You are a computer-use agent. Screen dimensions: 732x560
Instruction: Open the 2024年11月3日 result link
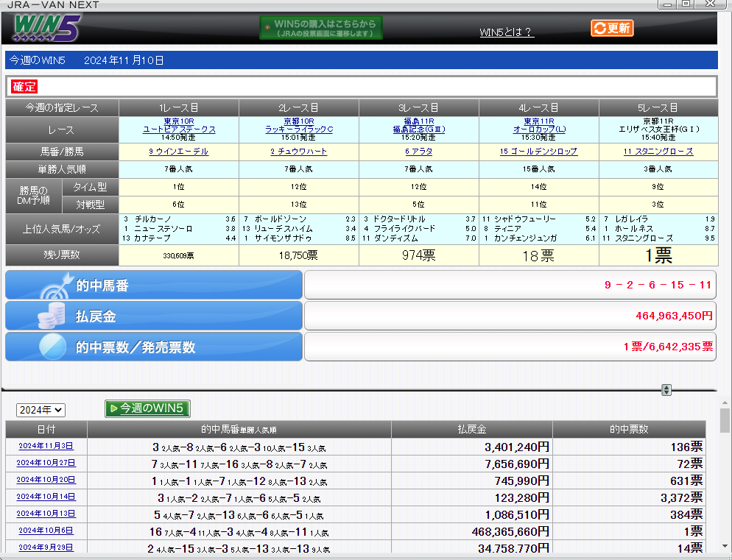46,446
